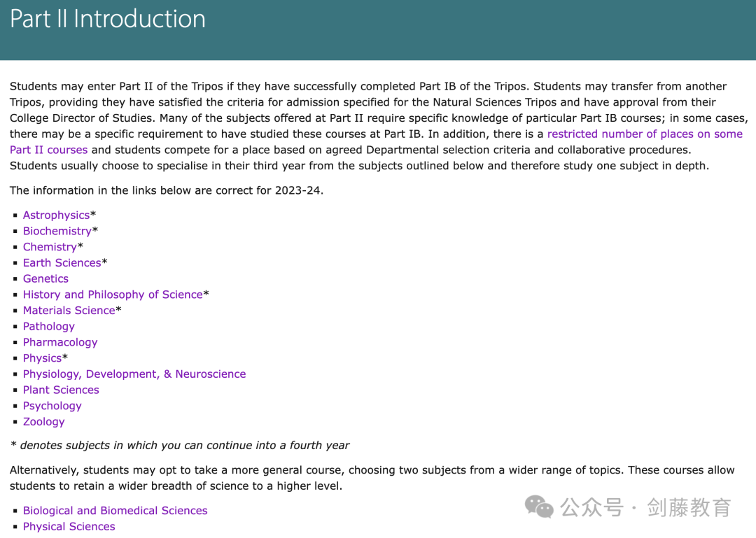This screenshot has width=756, height=538.
Task: Open the Psychology subject page
Action: click(52, 406)
